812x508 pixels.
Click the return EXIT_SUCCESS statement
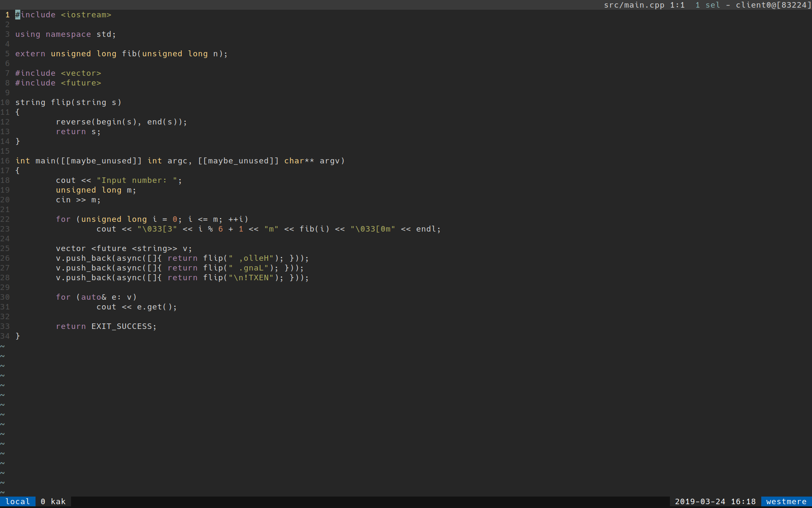(x=106, y=326)
